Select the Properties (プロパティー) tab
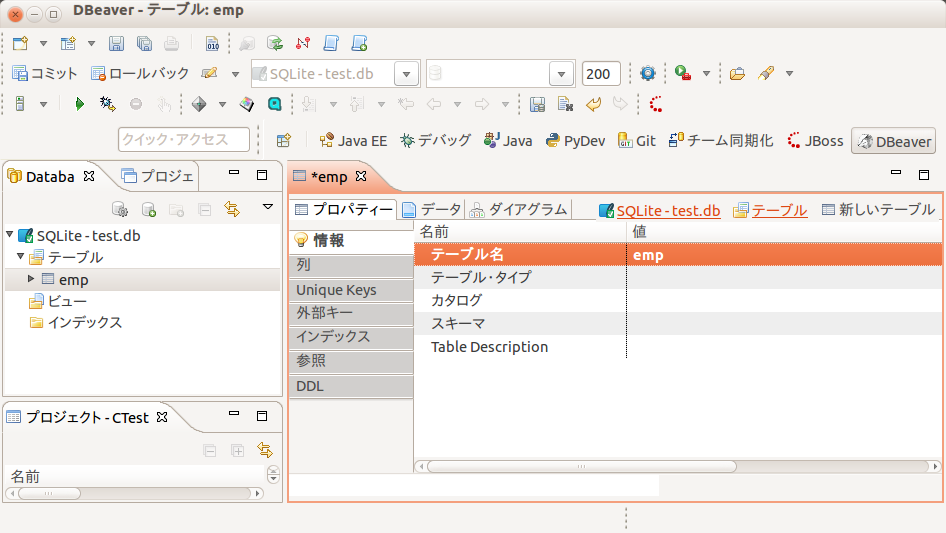 pyautogui.click(x=344, y=209)
